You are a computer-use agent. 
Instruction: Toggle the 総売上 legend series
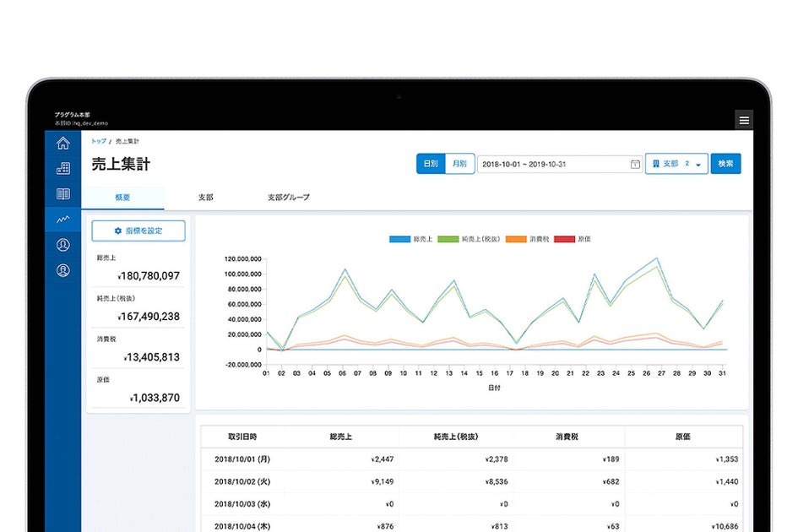pos(410,239)
